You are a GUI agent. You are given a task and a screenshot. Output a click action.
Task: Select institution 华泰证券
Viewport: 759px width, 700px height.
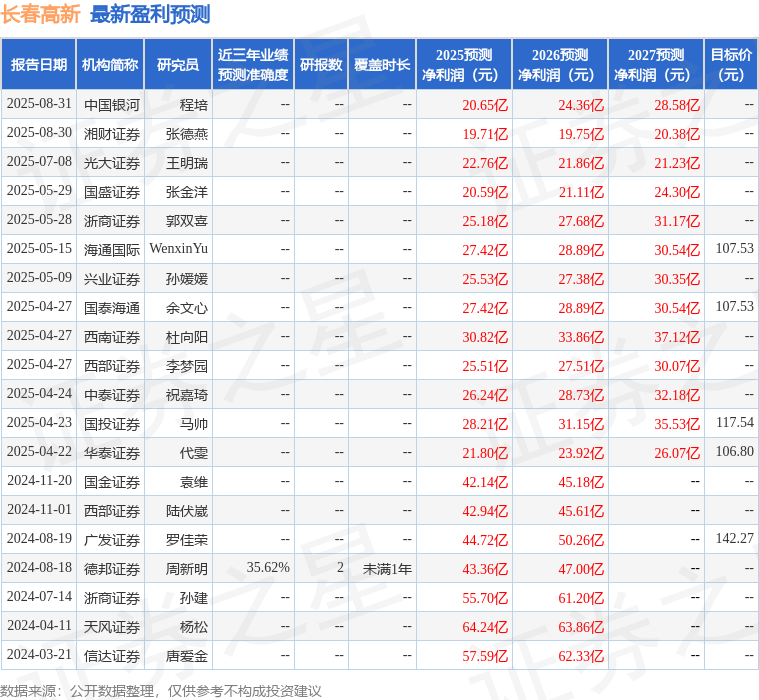pyautogui.click(x=112, y=453)
